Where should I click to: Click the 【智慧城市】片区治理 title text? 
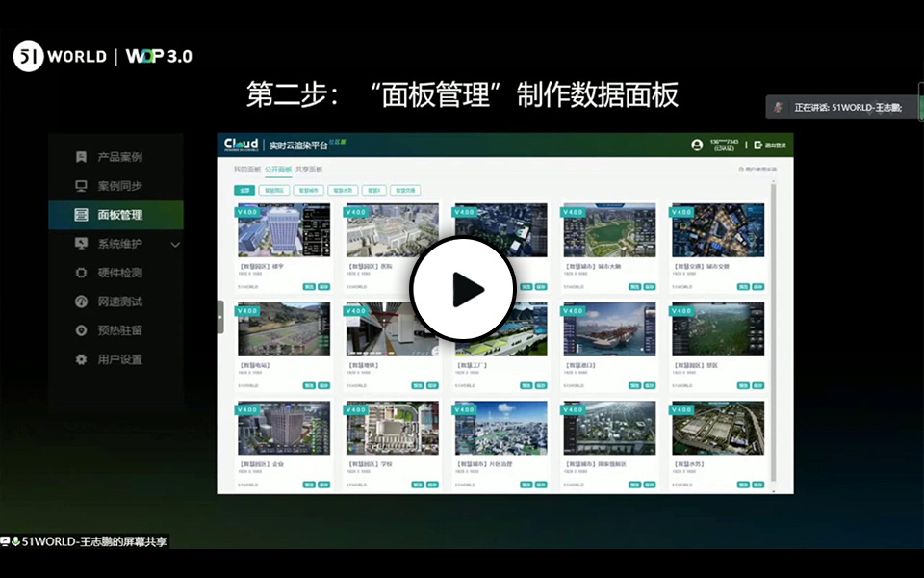point(484,464)
